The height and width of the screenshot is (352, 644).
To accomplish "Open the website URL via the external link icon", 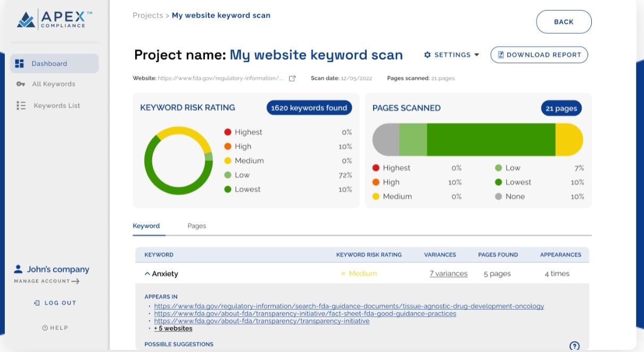I will (291, 78).
